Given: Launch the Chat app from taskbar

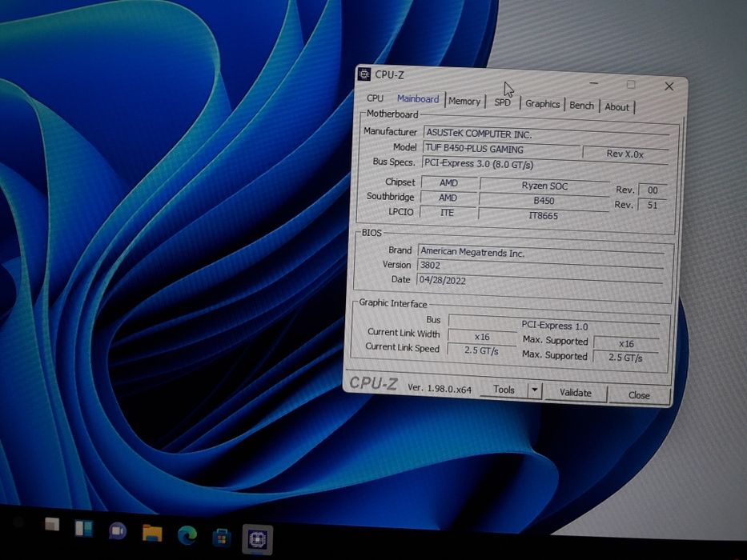Looking at the screenshot, I should 117,530.
